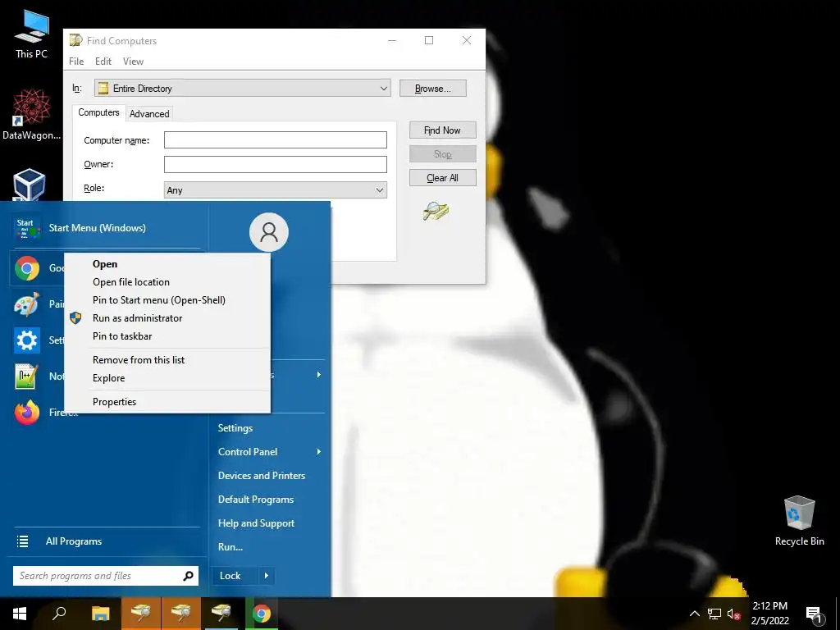Launch Notepad++ from the start menu

27,376
